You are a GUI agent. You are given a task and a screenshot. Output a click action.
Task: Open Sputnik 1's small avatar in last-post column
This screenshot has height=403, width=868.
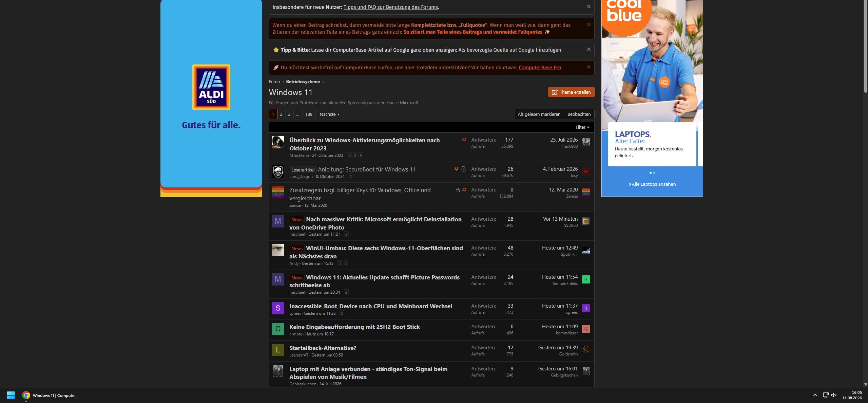click(x=586, y=251)
